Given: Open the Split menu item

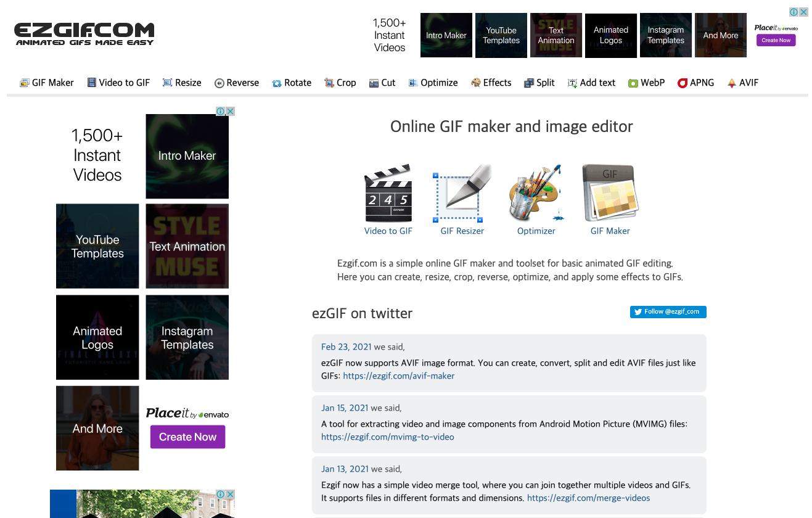Looking at the screenshot, I should [539, 83].
